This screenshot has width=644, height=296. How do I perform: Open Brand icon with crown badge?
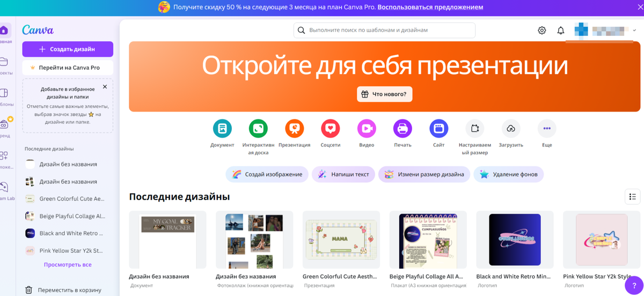(x=4, y=124)
